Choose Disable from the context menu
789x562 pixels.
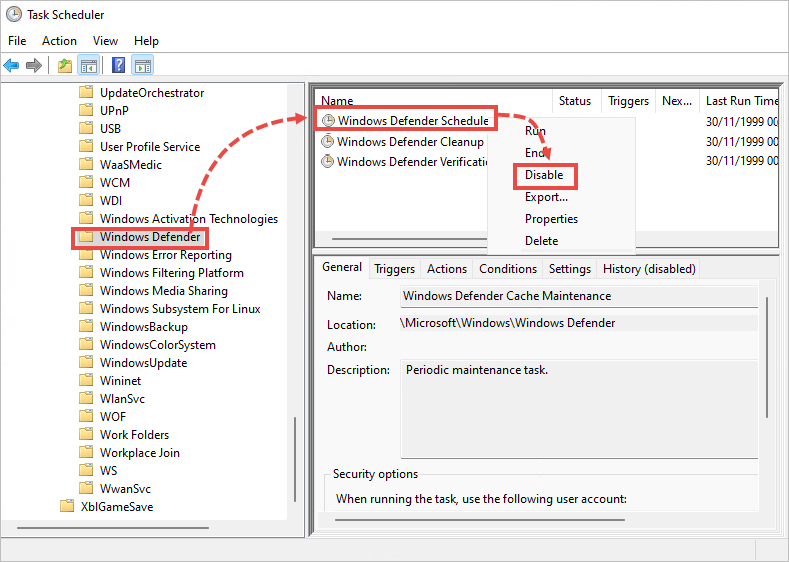tap(544, 175)
